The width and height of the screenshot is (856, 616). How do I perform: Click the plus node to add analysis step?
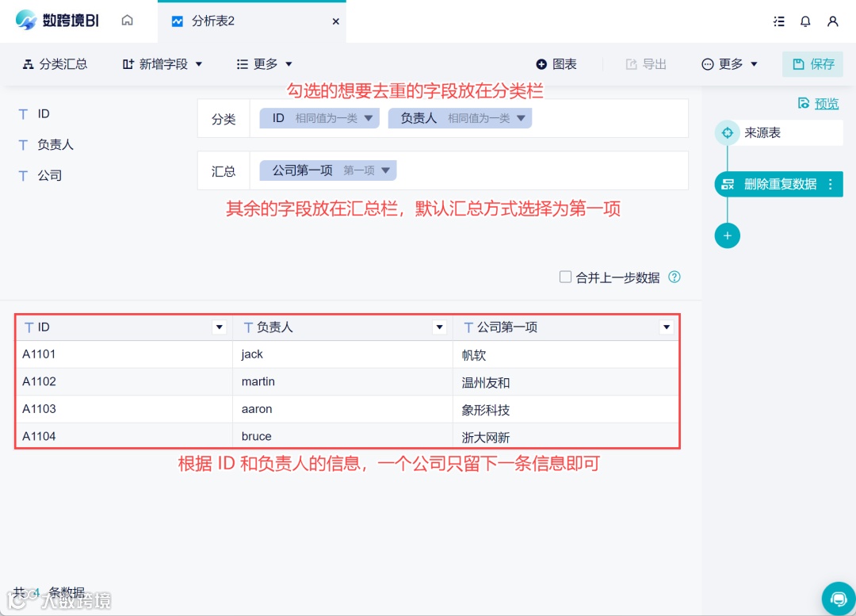tap(727, 235)
